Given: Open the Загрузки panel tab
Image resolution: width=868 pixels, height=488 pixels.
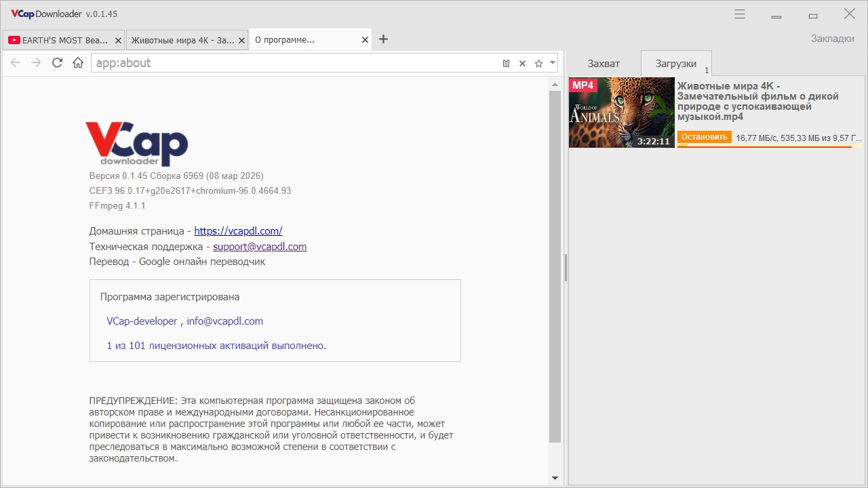Looking at the screenshot, I should click(676, 63).
